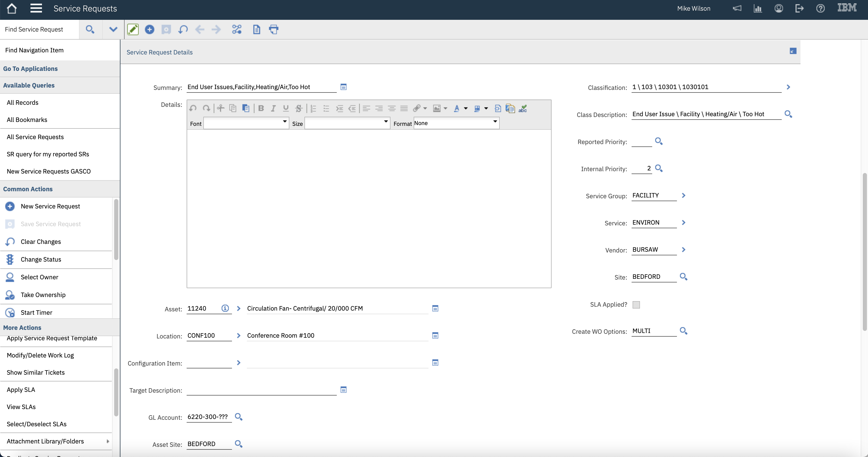This screenshot has width=868, height=457.
Task: Open the Format dropdown showing None
Action: coord(456,123)
